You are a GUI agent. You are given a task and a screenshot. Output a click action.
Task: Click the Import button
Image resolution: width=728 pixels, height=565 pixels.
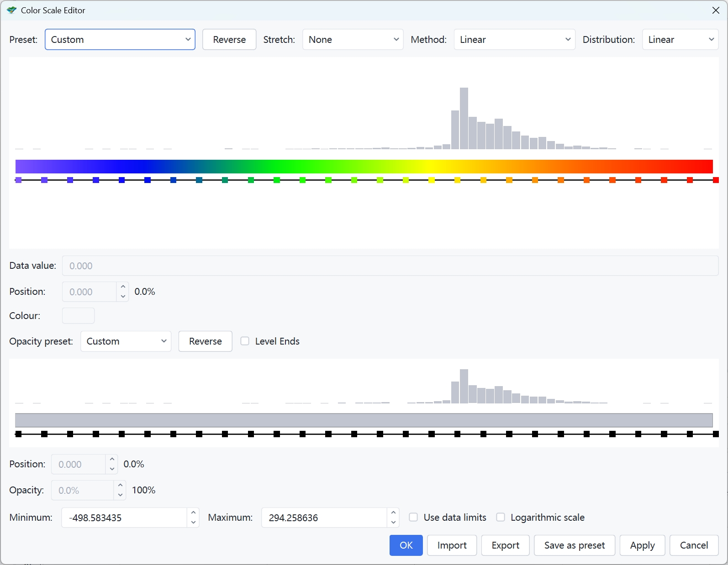pos(452,545)
